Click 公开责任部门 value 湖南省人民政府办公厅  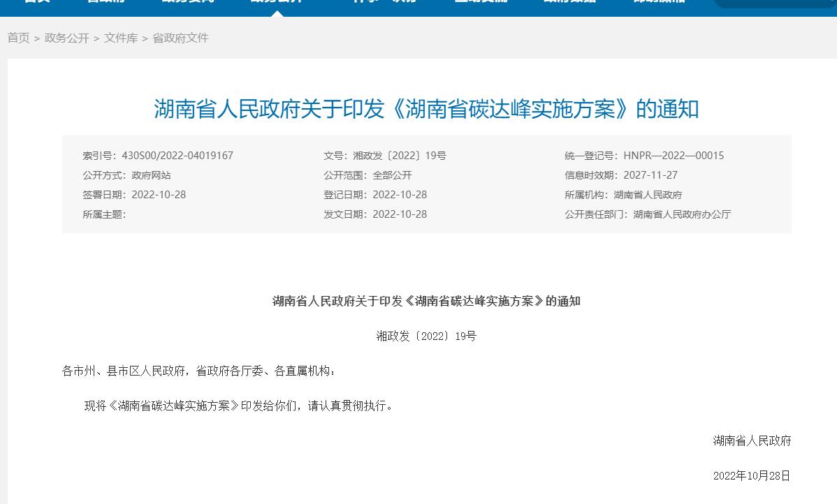point(682,214)
